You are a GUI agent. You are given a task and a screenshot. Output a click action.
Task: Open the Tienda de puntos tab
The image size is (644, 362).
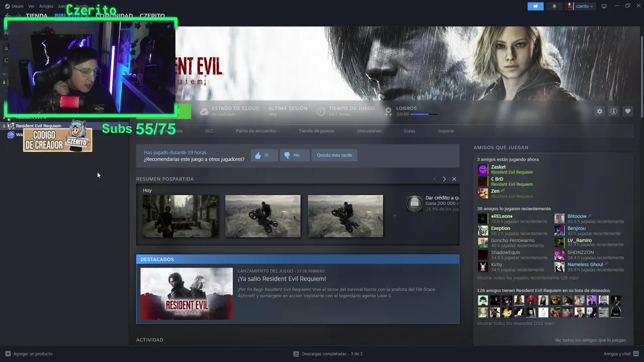click(x=316, y=131)
